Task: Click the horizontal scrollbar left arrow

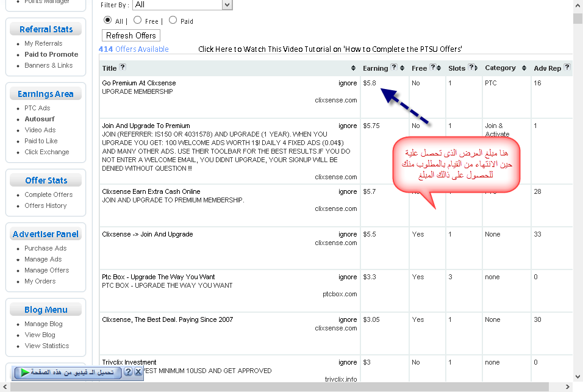Action: tap(5, 387)
